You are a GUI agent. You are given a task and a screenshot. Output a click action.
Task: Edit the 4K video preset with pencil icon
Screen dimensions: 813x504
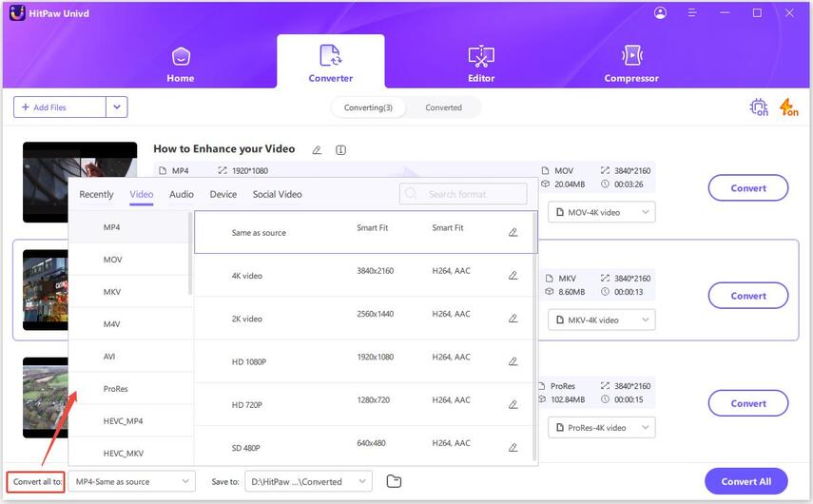coord(513,276)
